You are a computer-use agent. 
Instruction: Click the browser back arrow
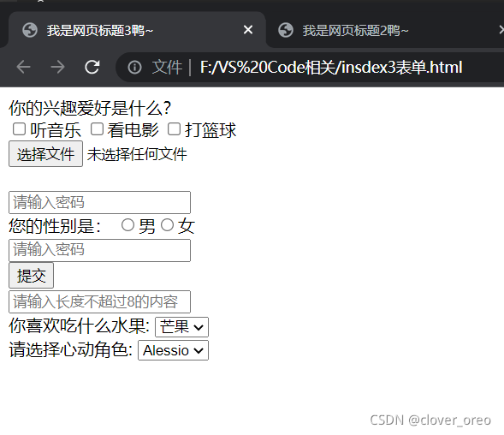point(23,68)
